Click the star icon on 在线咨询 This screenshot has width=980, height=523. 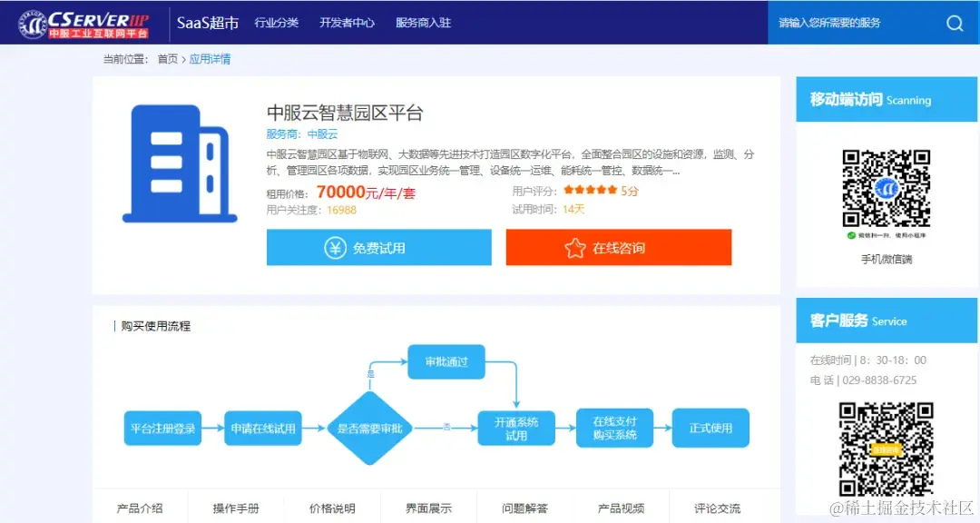point(575,248)
